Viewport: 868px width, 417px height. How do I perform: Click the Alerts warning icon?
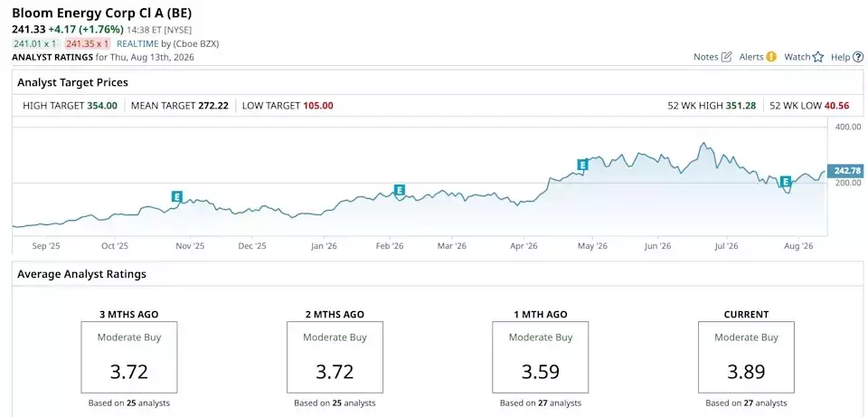(771, 56)
